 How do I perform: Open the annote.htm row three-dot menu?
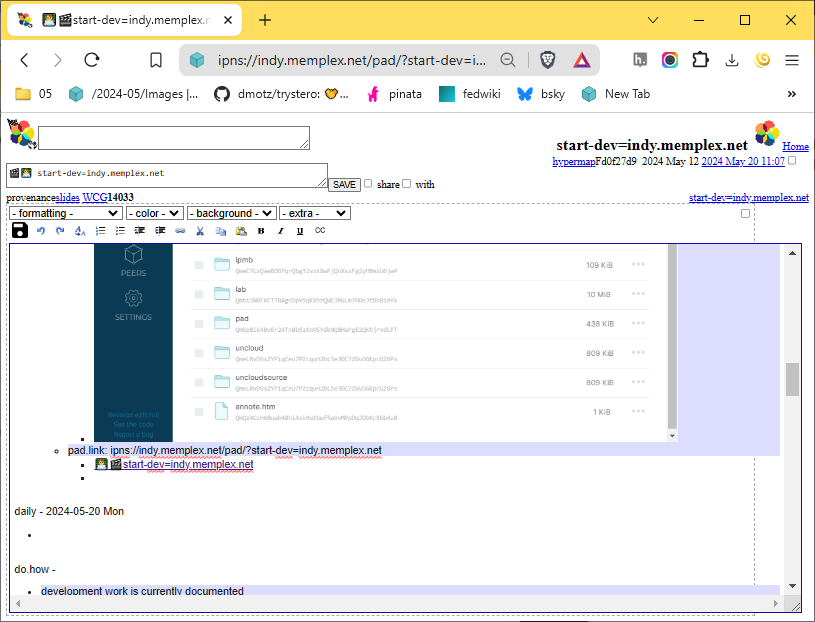coord(638,411)
